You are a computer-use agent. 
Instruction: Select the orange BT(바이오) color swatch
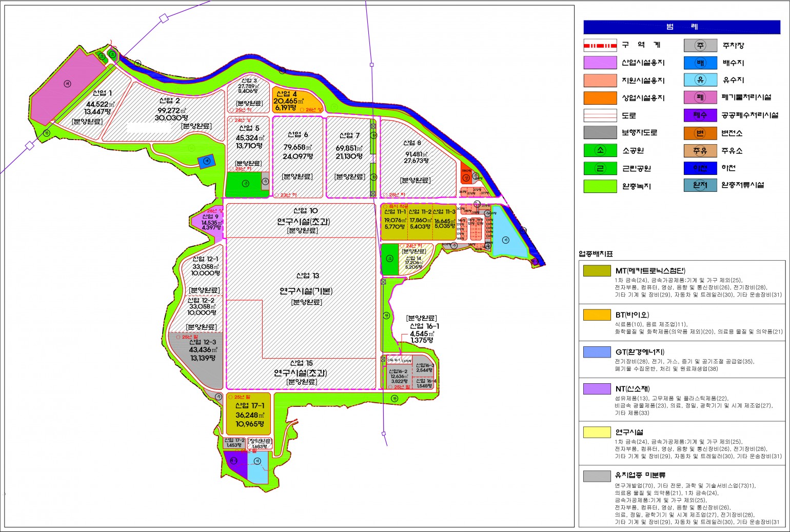[597, 315]
